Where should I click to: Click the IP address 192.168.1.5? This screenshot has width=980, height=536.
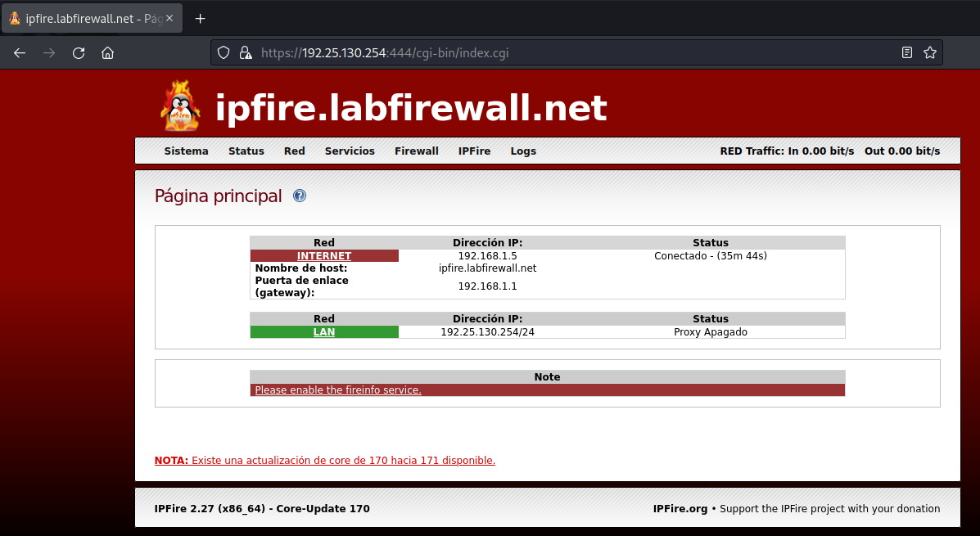coord(487,256)
